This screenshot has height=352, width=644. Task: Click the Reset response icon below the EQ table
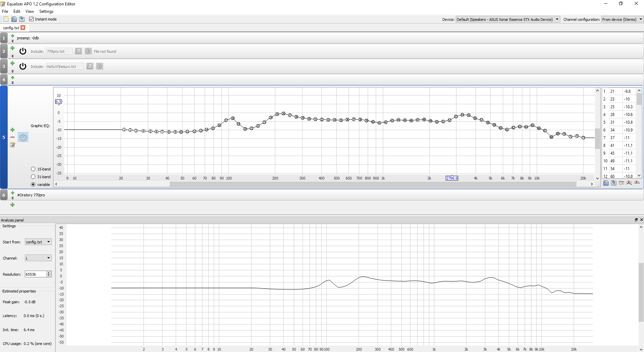pos(637,183)
